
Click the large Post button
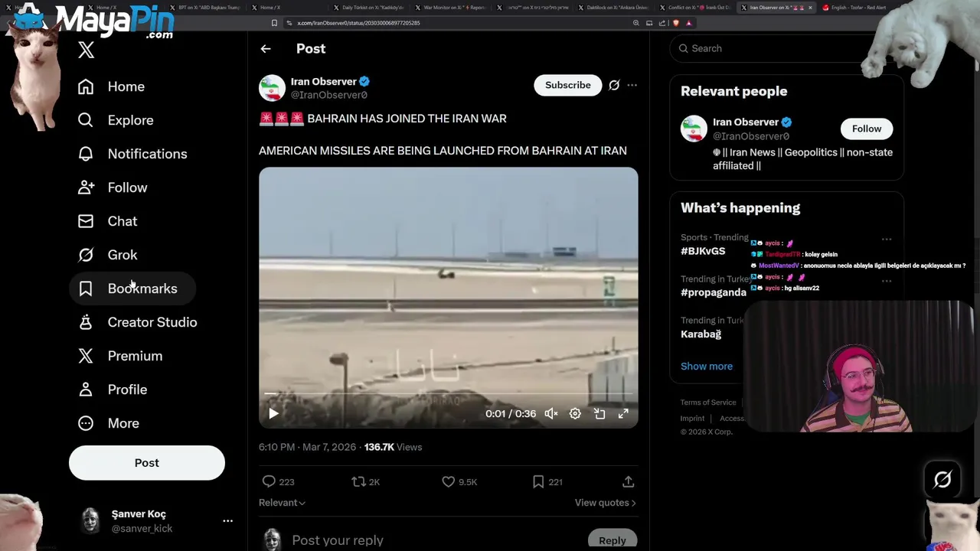pyautogui.click(x=147, y=463)
